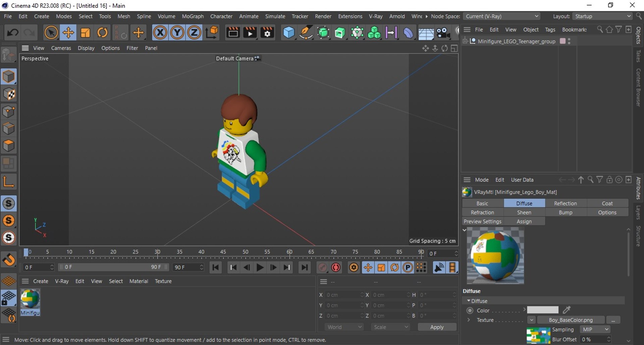Switch to Polygons mode

click(x=9, y=146)
